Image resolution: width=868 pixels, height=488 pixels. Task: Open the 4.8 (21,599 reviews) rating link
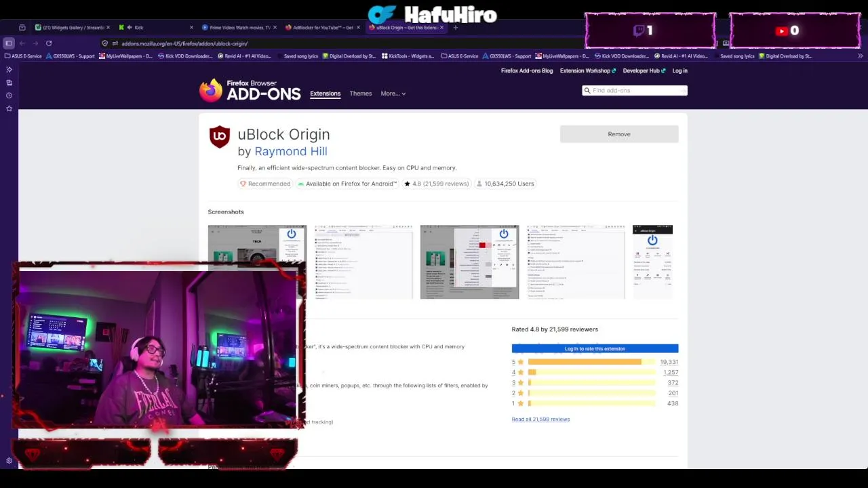[437, 184]
